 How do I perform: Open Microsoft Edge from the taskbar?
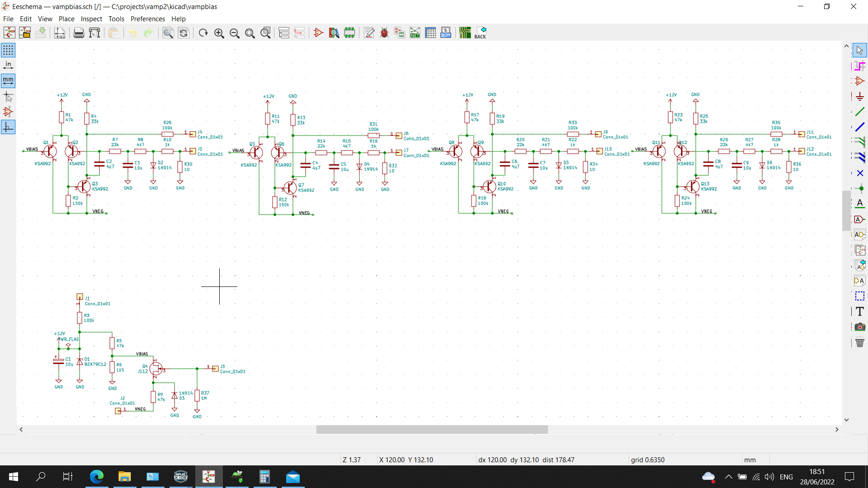(96, 477)
